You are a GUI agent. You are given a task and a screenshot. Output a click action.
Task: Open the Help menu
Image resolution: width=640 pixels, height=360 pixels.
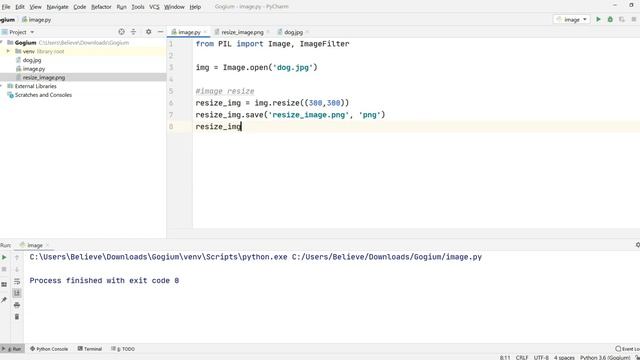(195, 7)
